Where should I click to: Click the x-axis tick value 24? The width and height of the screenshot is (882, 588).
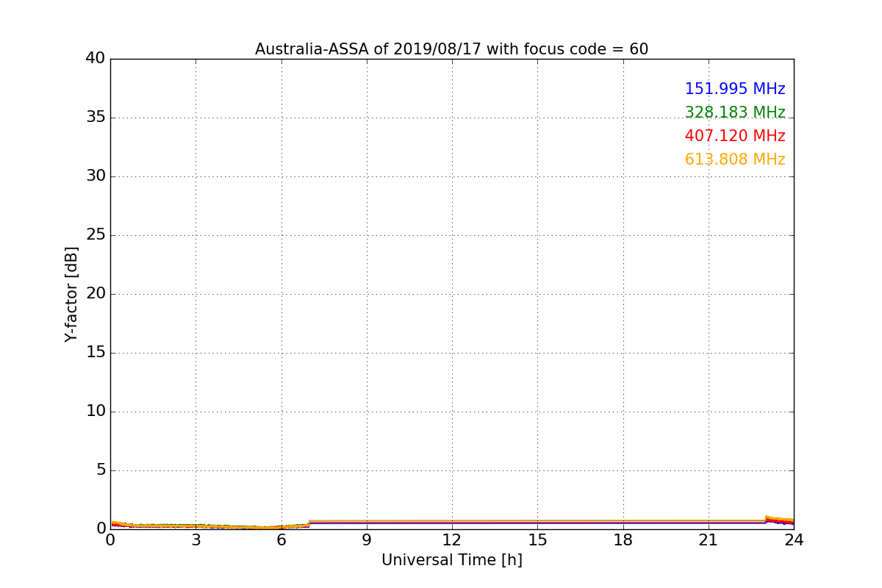point(794,540)
